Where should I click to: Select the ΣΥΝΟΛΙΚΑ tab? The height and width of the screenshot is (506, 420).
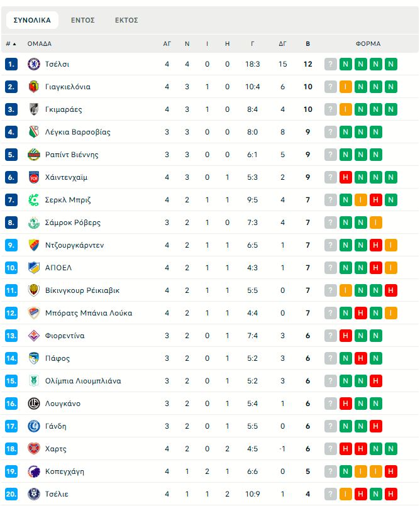pos(32,20)
